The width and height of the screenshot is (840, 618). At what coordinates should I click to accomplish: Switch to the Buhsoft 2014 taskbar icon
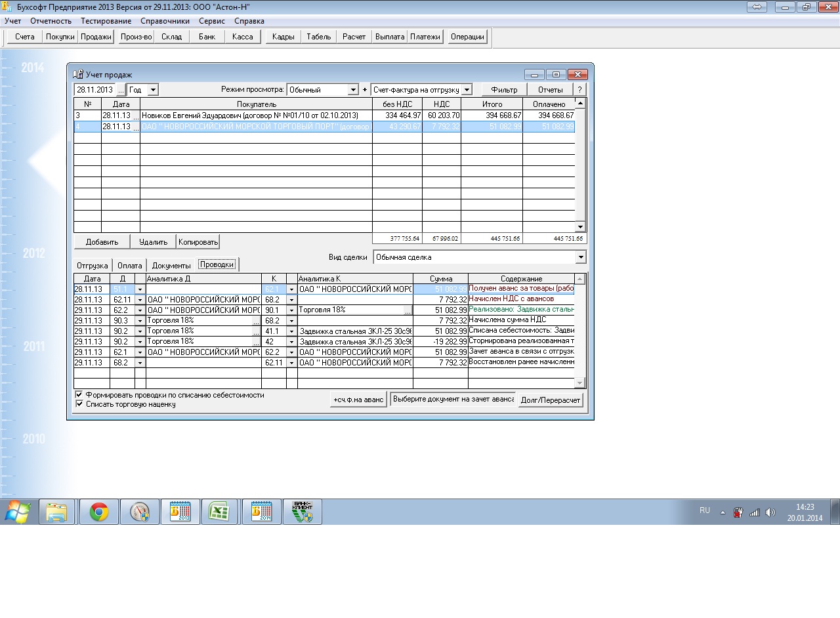[261, 512]
